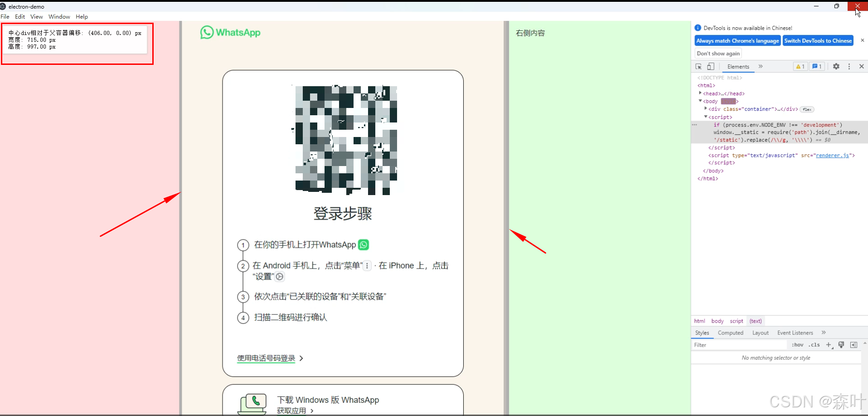Viewport: 868px width, 416px height.
Task: Open the renderer.js source link
Action: point(833,155)
